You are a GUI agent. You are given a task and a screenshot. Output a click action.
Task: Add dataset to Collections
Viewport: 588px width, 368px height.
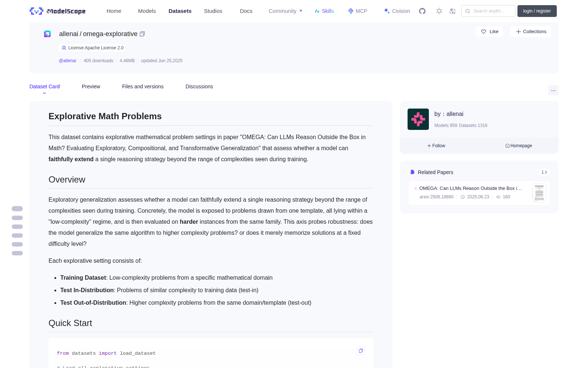531,32
